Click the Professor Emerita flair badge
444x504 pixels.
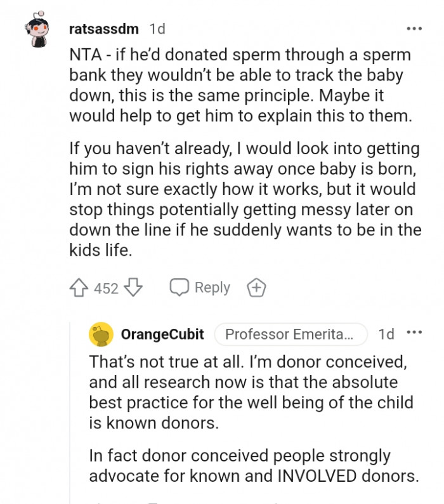point(291,334)
